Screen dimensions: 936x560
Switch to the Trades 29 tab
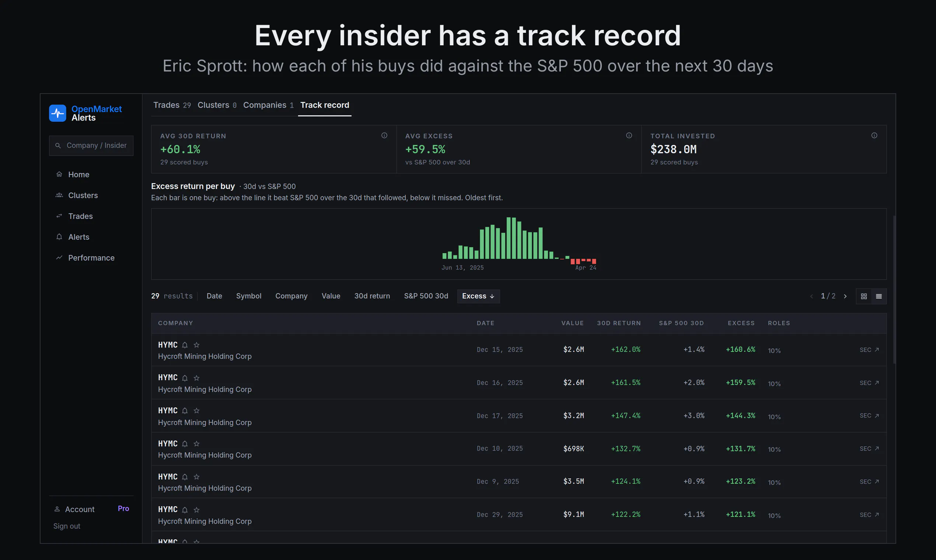(x=172, y=105)
